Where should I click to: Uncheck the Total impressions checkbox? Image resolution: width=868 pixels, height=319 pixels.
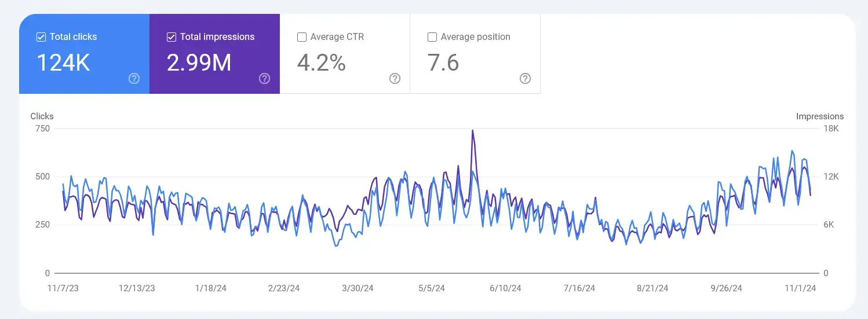click(x=172, y=37)
